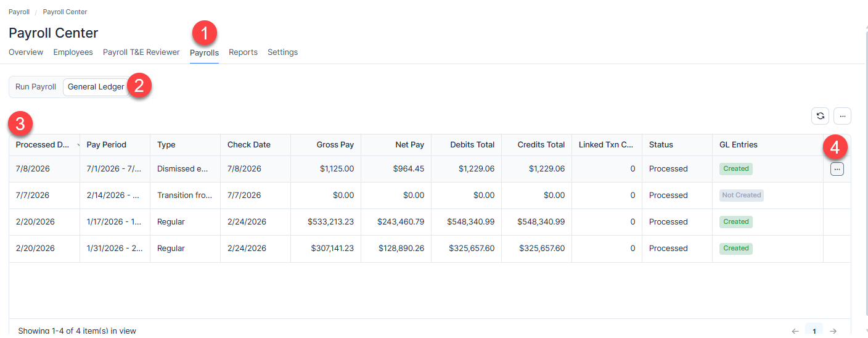The image size is (868, 338).
Task: Open the Settings tab
Action: pyautogui.click(x=282, y=52)
